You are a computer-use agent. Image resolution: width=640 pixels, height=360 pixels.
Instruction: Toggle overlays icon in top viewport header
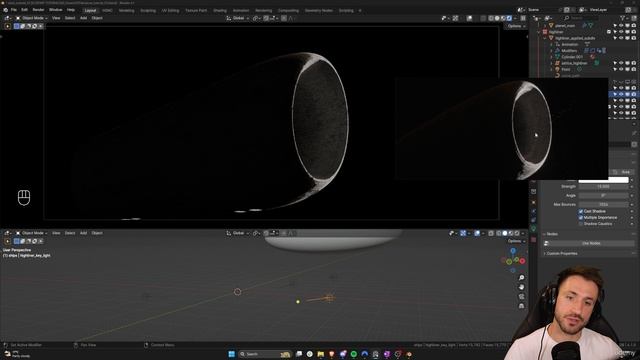point(469,18)
